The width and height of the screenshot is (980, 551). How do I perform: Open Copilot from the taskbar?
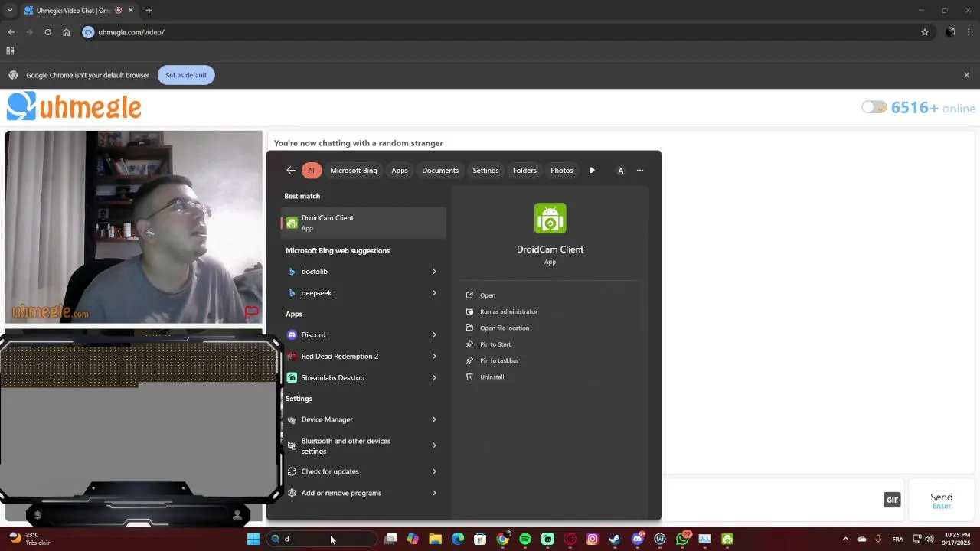[x=413, y=539]
